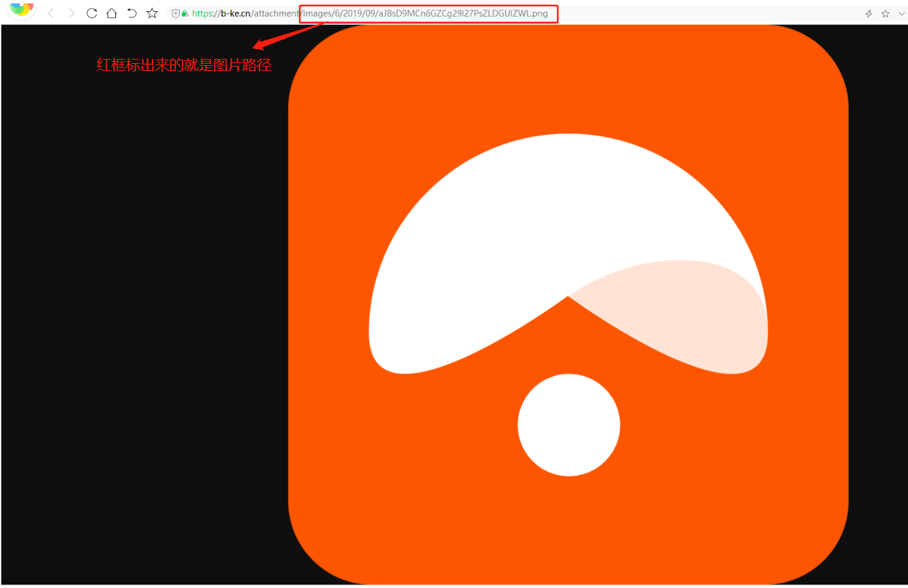This screenshot has width=908, height=588.
Task: Click the lightning speed-mode icon
Action: point(868,14)
